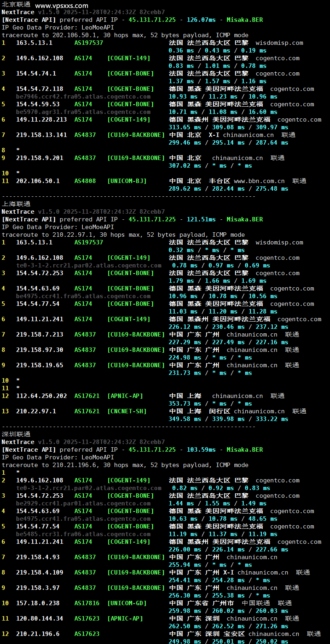Click the 16.60 ms latency value
This screenshot has height=644, width=330.
263,112
